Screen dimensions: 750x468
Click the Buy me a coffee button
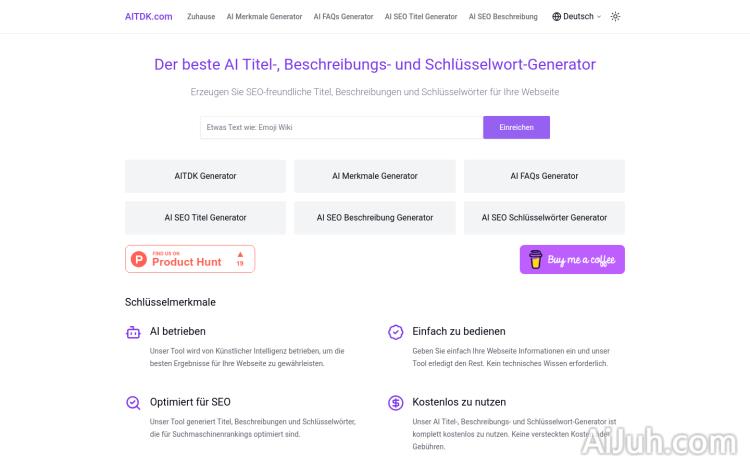click(x=572, y=260)
